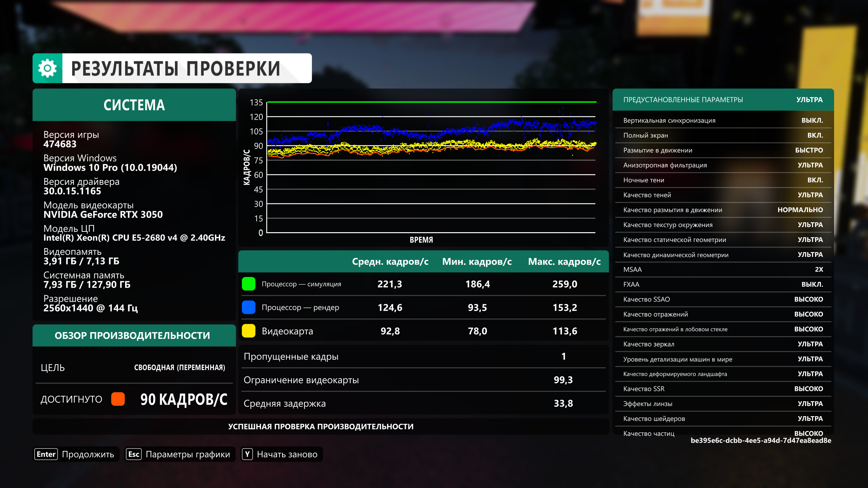
Task: Click blue Процессор — рендер legend swatch
Action: point(249,307)
